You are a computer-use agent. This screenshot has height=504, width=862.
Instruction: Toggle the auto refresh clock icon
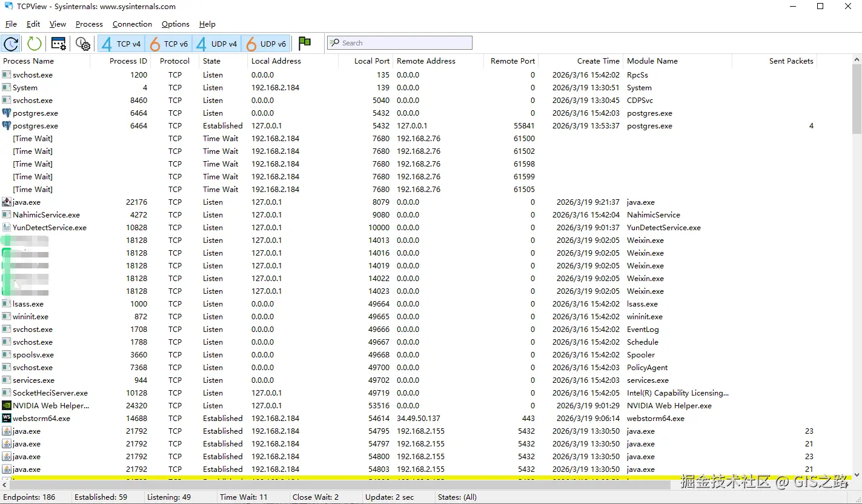[11, 44]
